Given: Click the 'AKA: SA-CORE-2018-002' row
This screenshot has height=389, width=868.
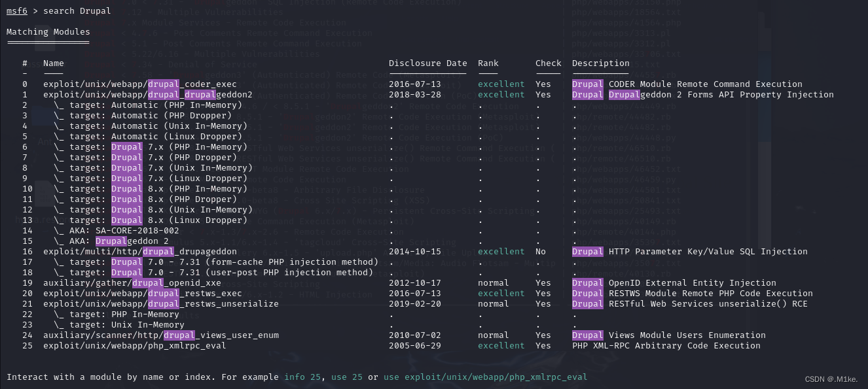Looking at the screenshot, I should click(x=117, y=231).
